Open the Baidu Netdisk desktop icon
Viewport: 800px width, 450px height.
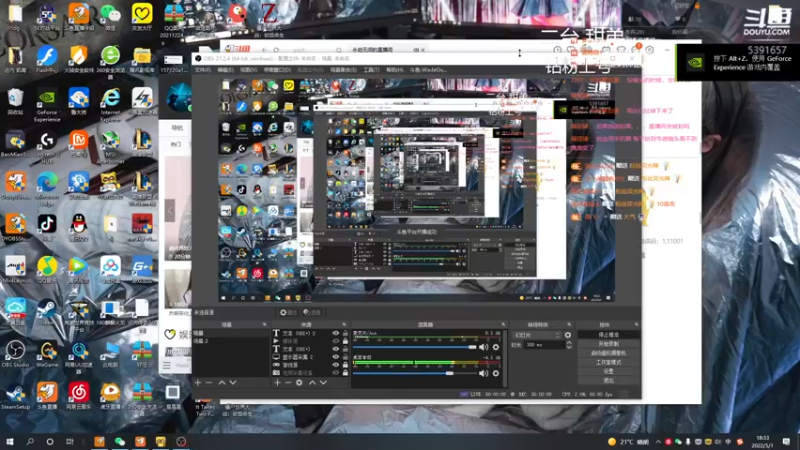pos(110,267)
